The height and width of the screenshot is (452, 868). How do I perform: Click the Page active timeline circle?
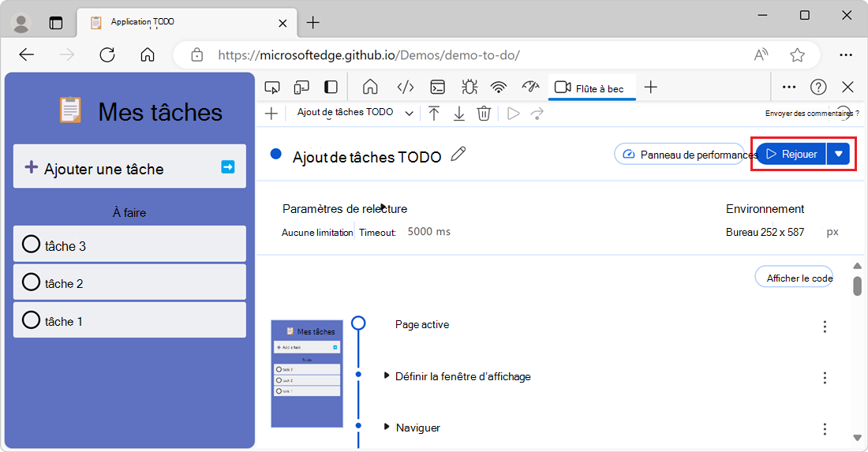coord(358,323)
